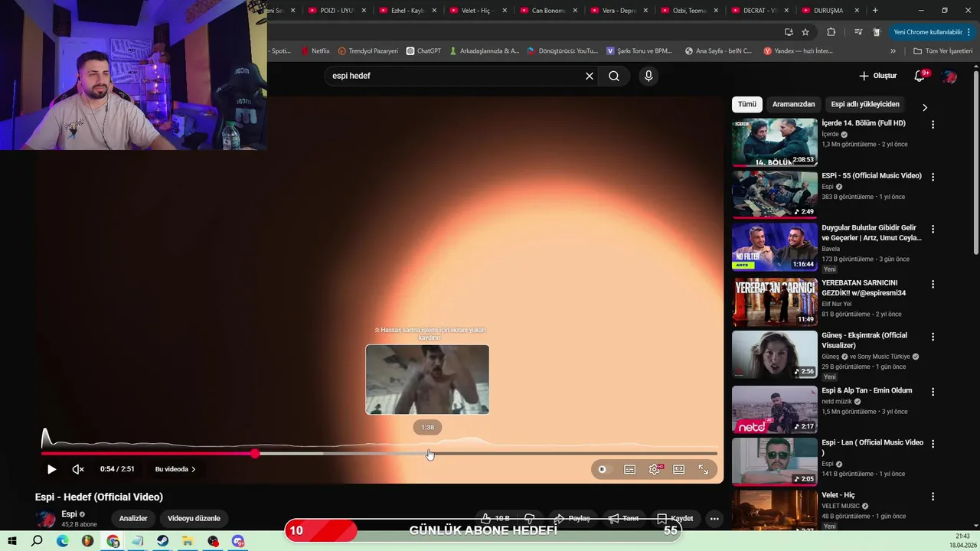Open Windows taskbar search
The width and height of the screenshot is (980, 551).
click(x=37, y=541)
